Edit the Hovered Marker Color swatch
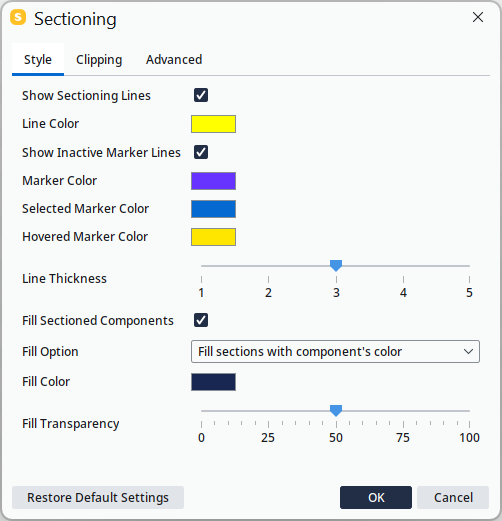Image resolution: width=502 pixels, height=521 pixels. [x=213, y=237]
